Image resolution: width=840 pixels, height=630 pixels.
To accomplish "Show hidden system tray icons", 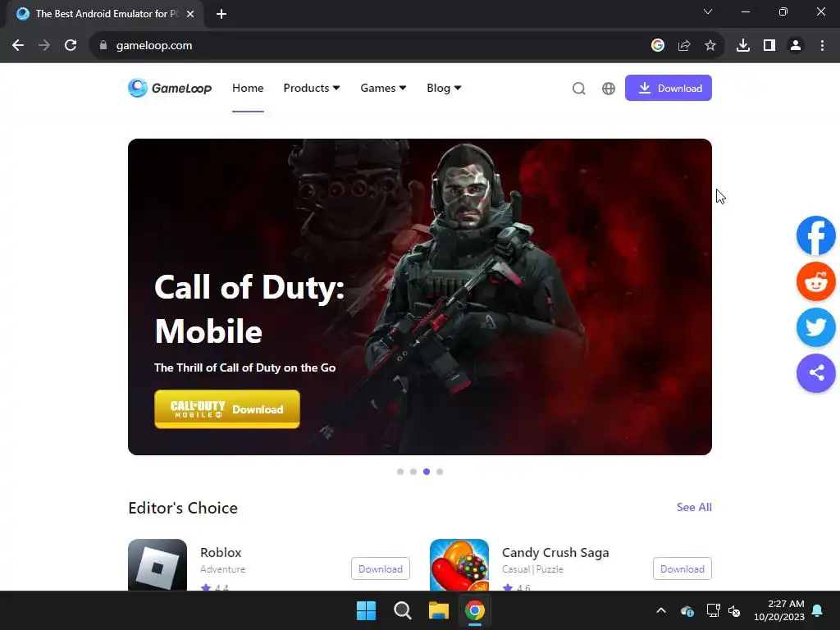I will 661,610.
